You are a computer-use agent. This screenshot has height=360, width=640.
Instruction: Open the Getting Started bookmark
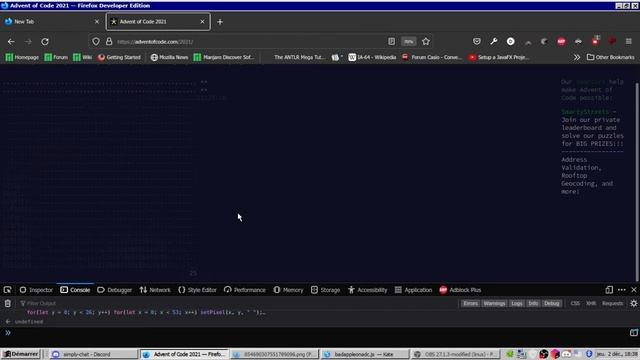(x=119, y=58)
